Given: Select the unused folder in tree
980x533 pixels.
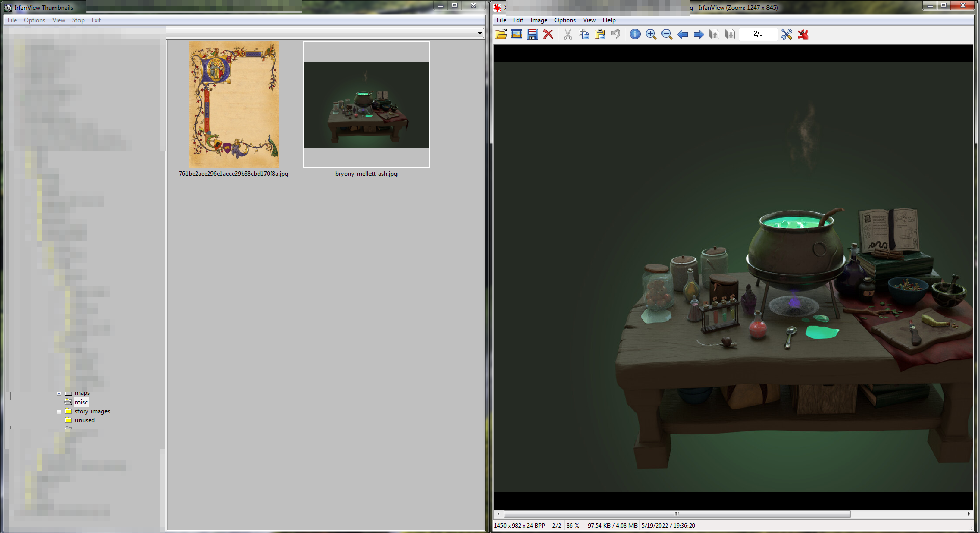Looking at the screenshot, I should pyautogui.click(x=85, y=420).
